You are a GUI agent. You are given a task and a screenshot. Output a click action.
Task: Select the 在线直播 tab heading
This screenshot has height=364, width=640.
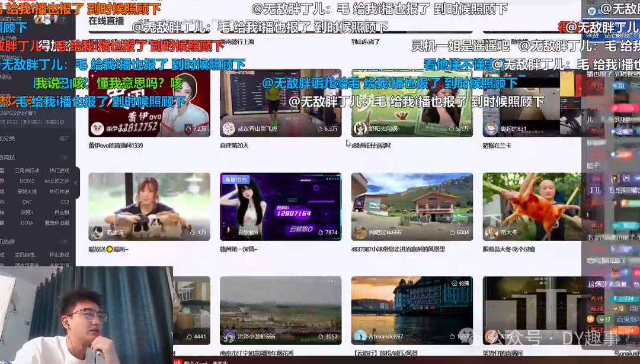click(106, 21)
